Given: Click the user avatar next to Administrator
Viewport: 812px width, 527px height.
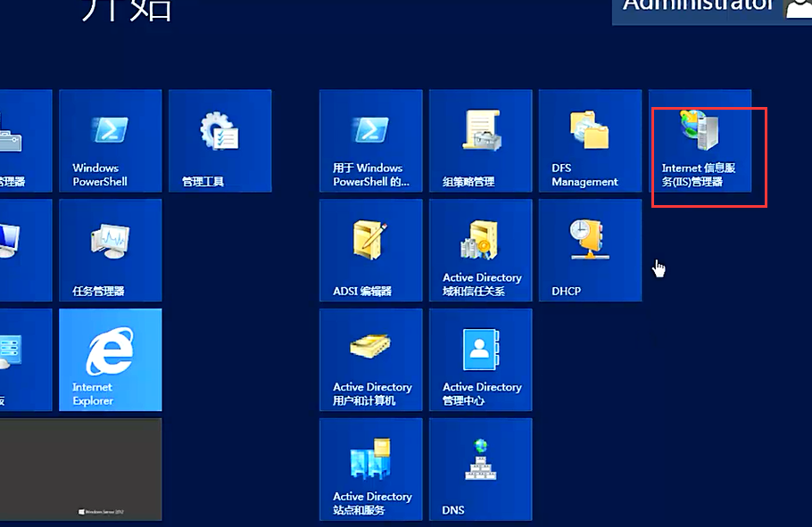Looking at the screenshot, I should 799,9.
